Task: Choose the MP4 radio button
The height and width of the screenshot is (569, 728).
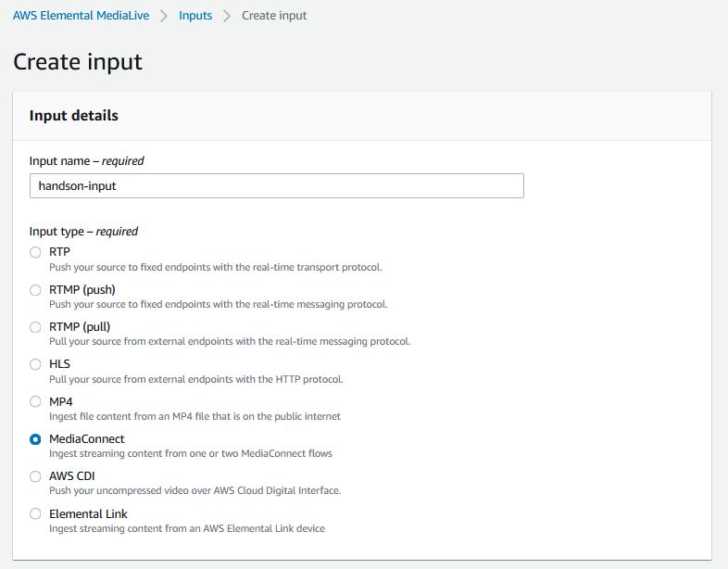Action: click(x=35, y=401)
